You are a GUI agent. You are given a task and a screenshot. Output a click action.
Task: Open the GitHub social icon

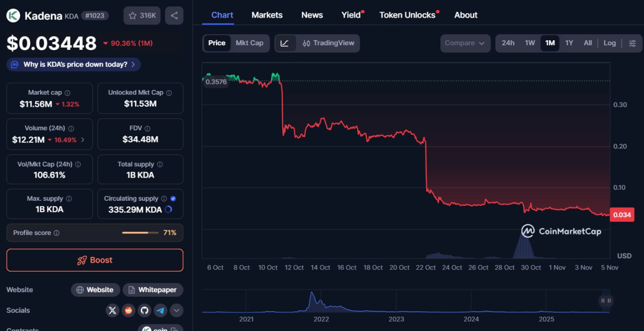145,310
